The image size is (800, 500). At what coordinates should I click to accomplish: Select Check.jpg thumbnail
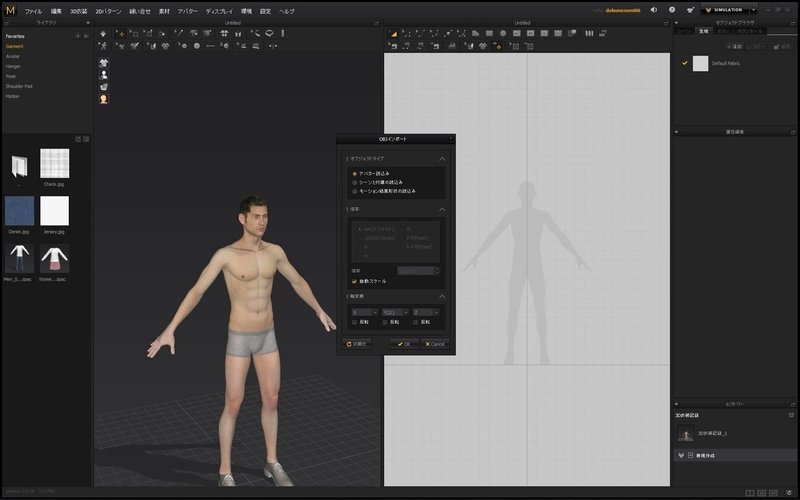click(x=54, y=163)
